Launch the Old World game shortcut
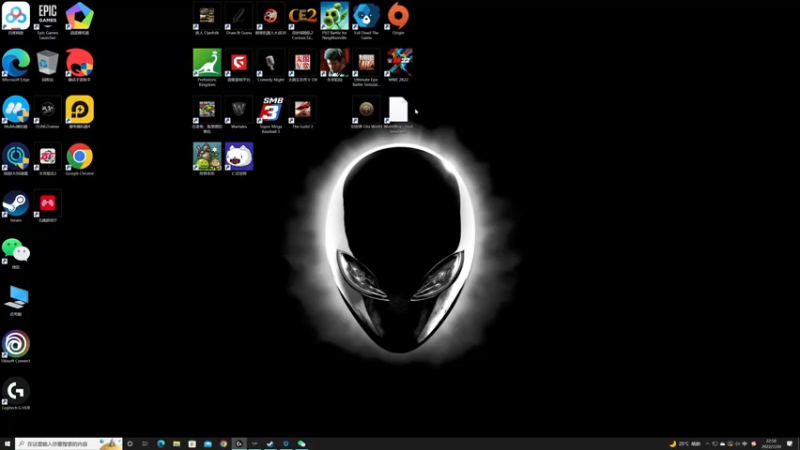This screenshot has height=450, width=800. (x=366, y=112)
